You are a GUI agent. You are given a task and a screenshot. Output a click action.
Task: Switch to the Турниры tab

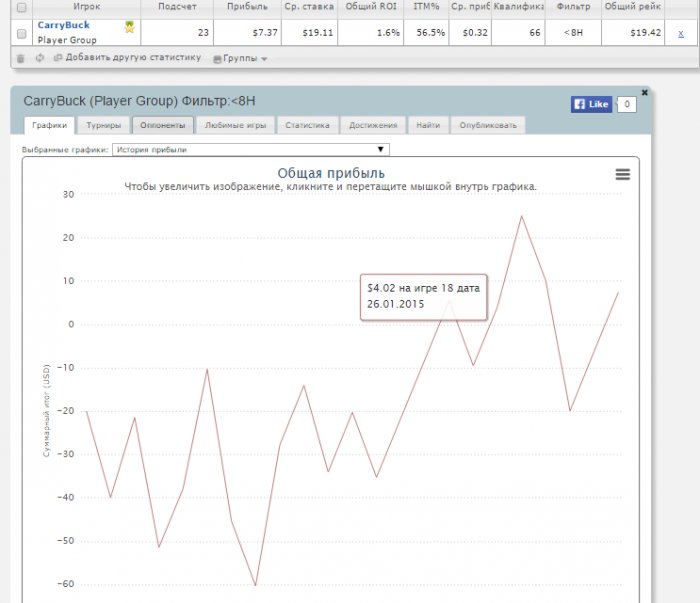click(x=104, y=125)
